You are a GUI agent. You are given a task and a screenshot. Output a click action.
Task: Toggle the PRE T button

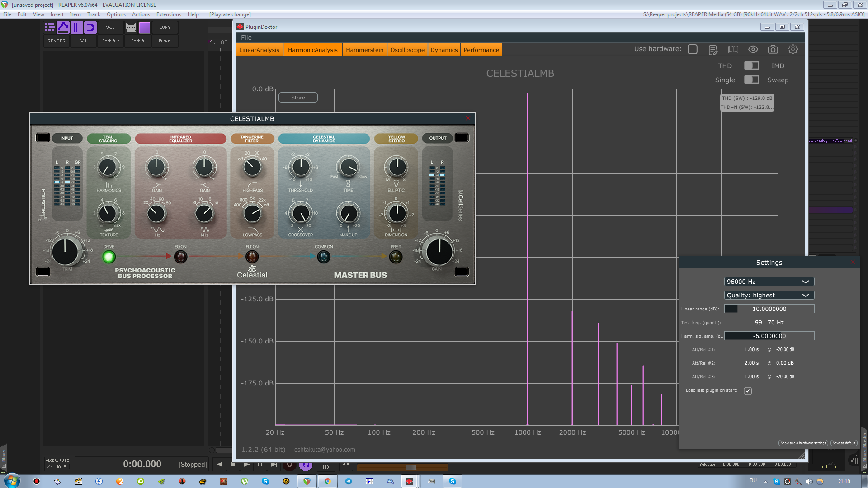(396, 257)
